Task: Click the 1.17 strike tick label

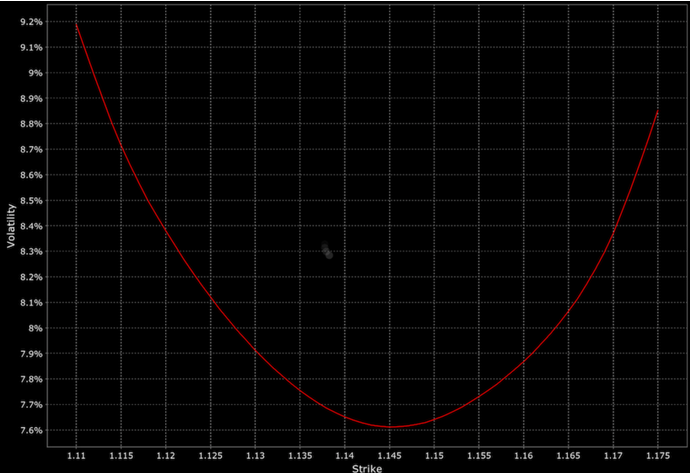Action: 612,453
